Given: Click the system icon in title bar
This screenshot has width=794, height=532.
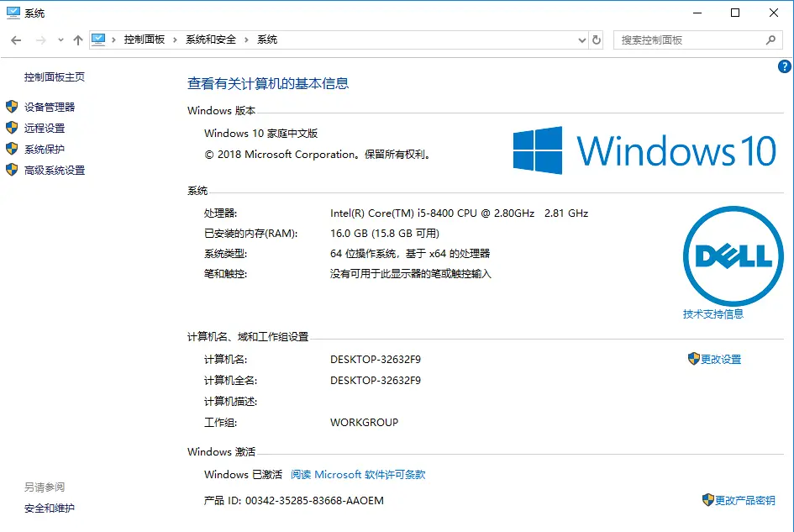Looking at the screenshot, I should tap(13, 13).
